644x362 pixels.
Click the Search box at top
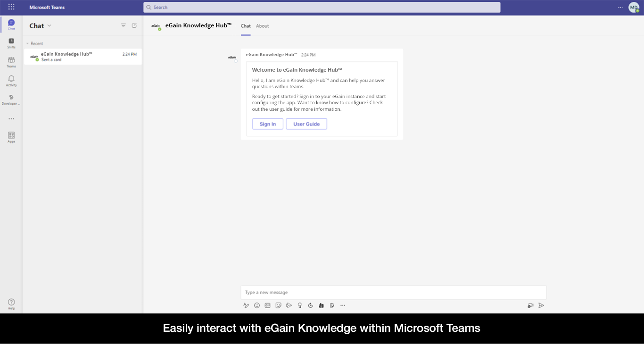pos(322,7)
